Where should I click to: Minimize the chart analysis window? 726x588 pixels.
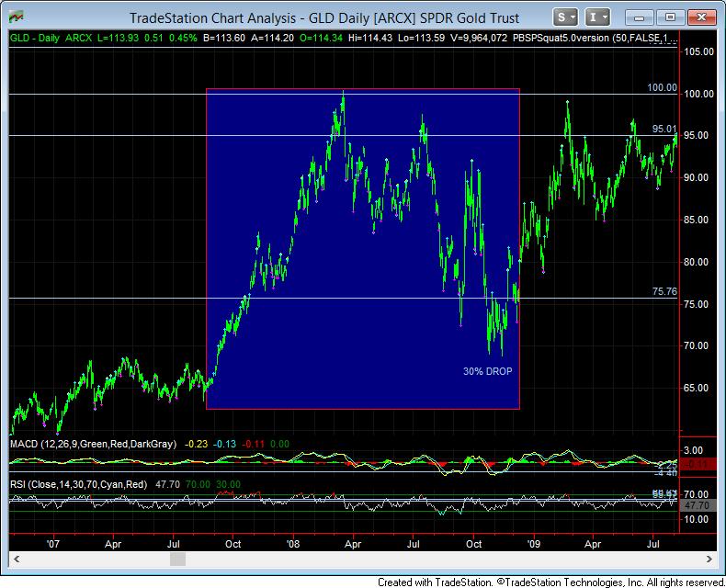639,17
